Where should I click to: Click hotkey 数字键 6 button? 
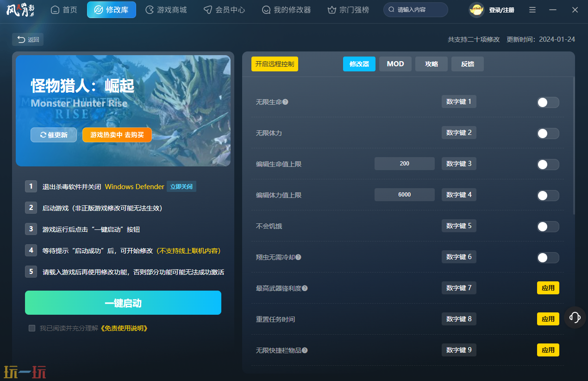459,257
